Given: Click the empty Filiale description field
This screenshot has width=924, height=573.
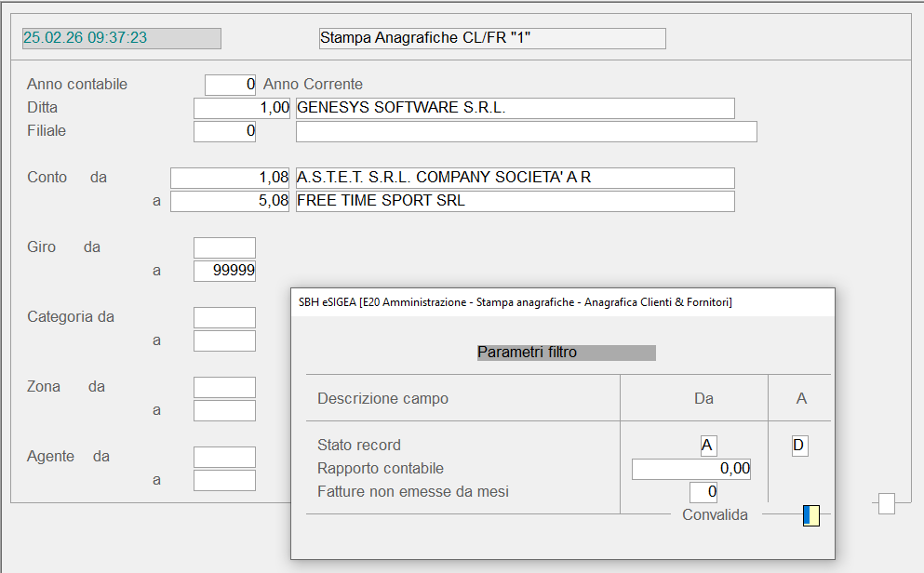Looking at the screenshot, I should 526,131.
